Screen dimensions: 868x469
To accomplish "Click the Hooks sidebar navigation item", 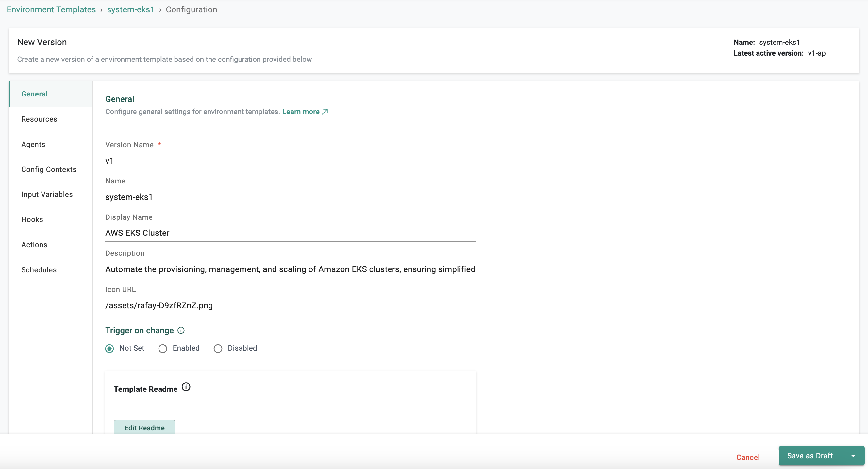I will coord(32,219).
